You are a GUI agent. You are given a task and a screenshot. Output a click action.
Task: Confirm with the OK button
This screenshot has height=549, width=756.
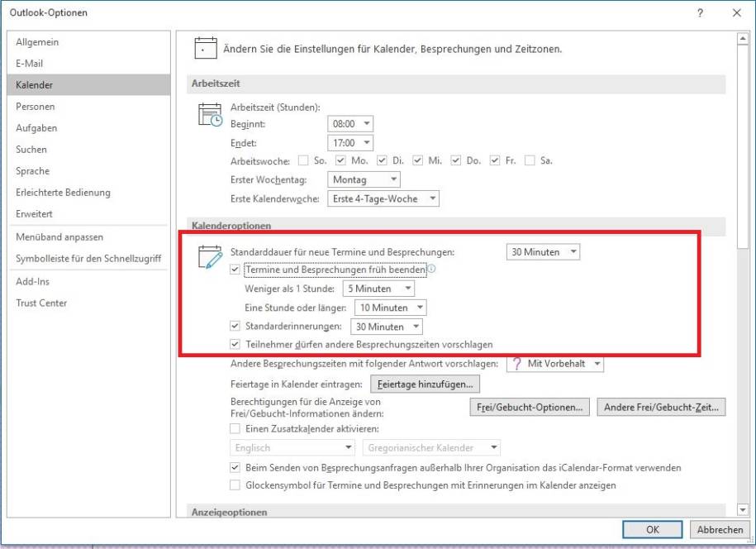coord(653,529)
